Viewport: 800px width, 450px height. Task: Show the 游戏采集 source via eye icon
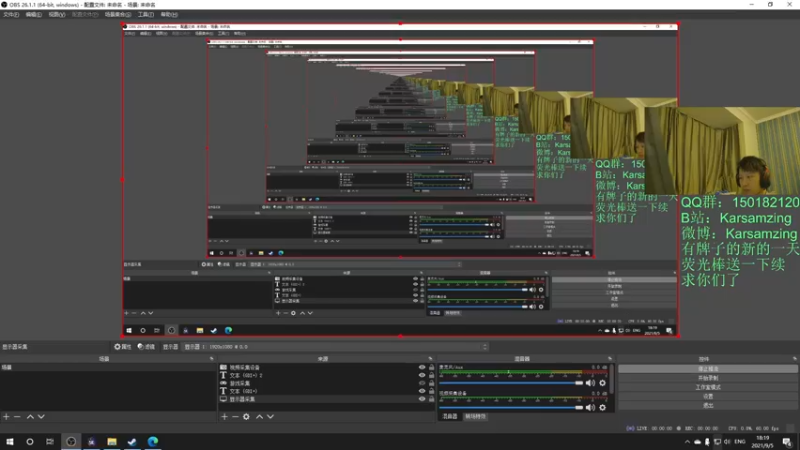[x=422, y=383]
